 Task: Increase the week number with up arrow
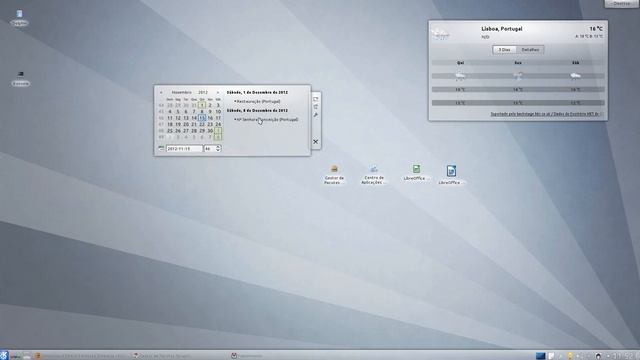218,147
